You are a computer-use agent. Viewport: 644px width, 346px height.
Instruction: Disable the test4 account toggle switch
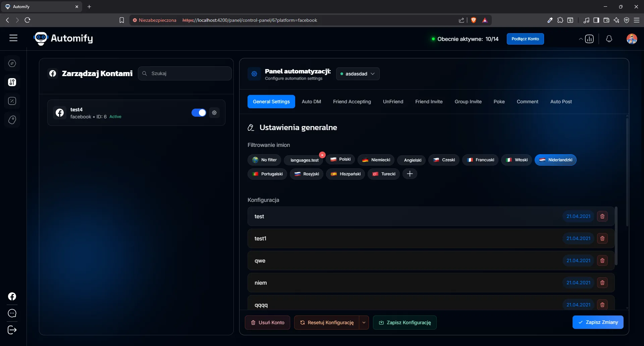[199, 113]
